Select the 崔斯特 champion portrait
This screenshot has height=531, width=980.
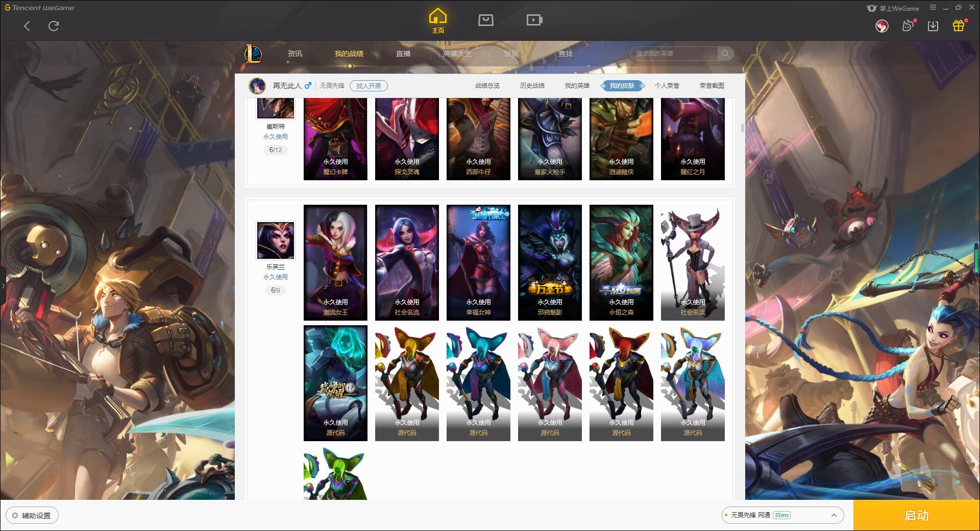coord(276,109)
